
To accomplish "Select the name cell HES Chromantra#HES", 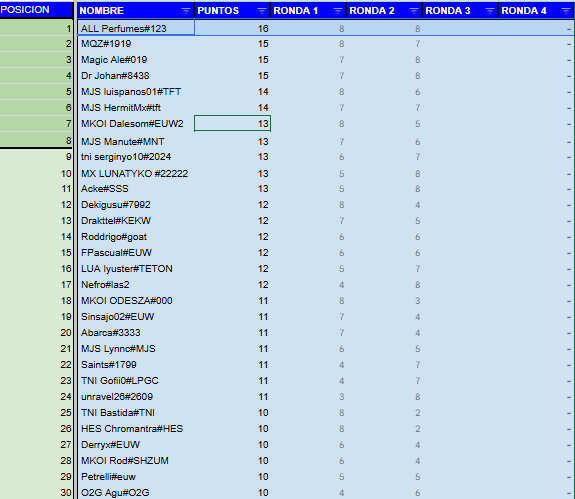I will tap(136, 429).
